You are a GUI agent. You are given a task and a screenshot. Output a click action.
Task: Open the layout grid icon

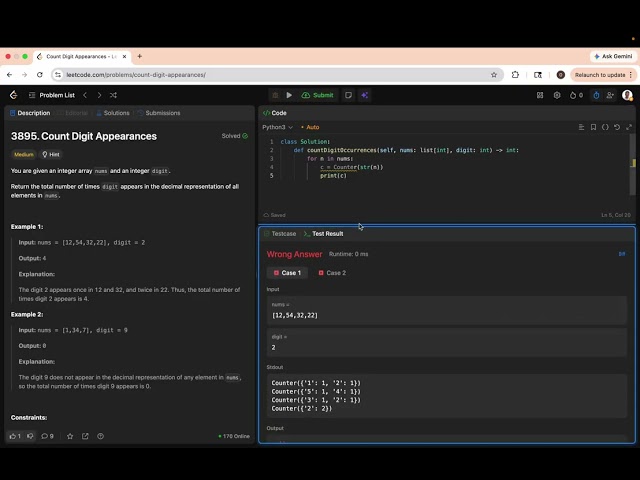pyautogui.click(x=540, y=95)
